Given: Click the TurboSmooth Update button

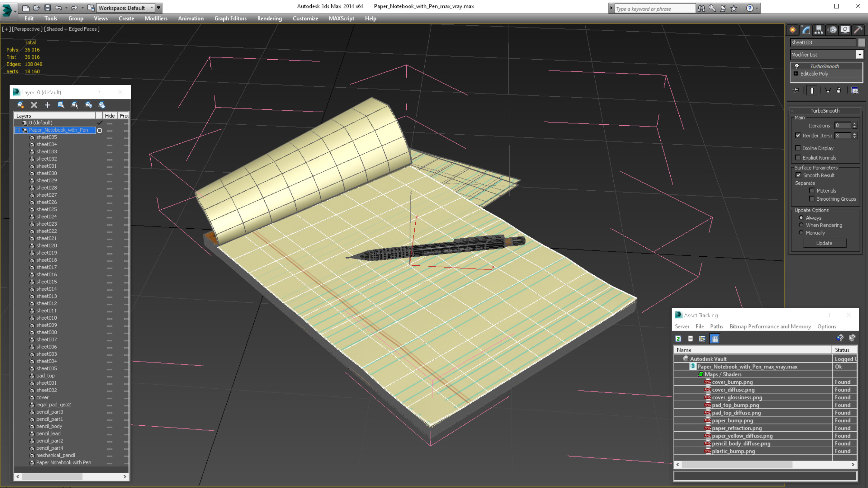Looking at the screenshot, I should click(824, 243).
